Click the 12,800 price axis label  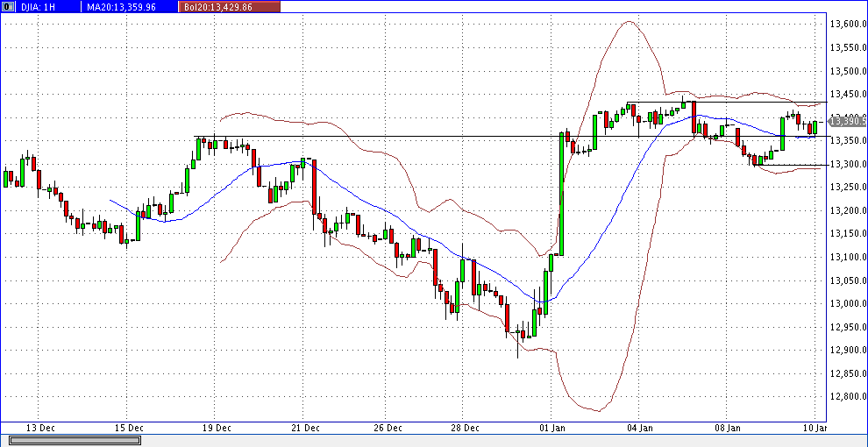[x=847, y=397]
